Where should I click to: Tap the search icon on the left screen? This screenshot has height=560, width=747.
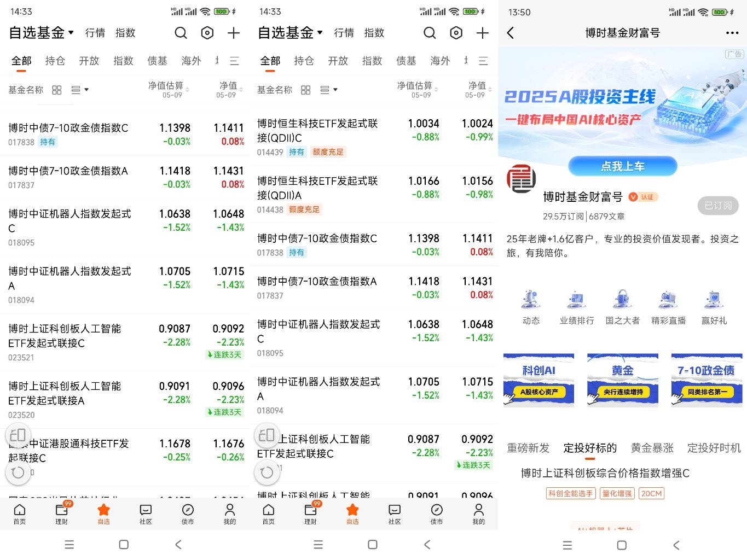(x=181, y=33)
